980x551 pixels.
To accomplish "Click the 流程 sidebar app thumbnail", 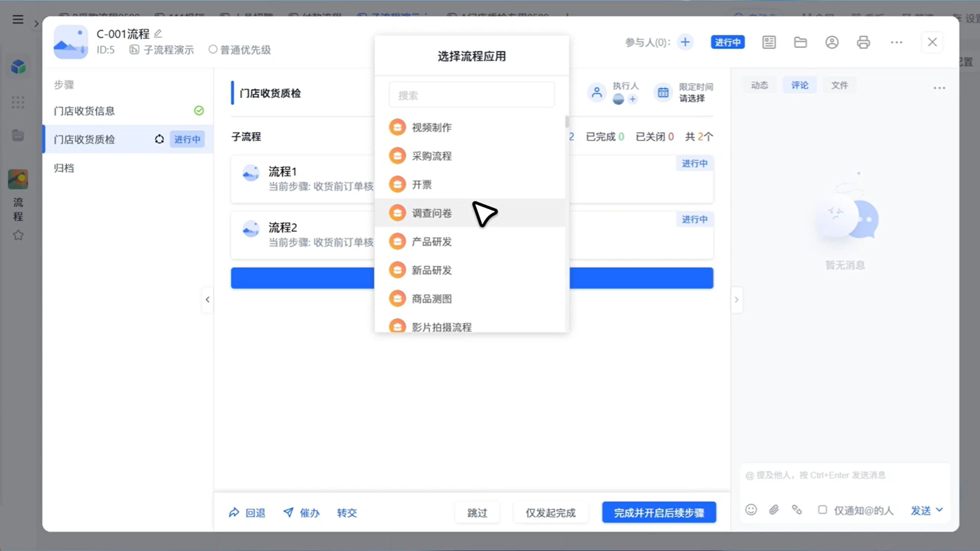I will point(18,179).
